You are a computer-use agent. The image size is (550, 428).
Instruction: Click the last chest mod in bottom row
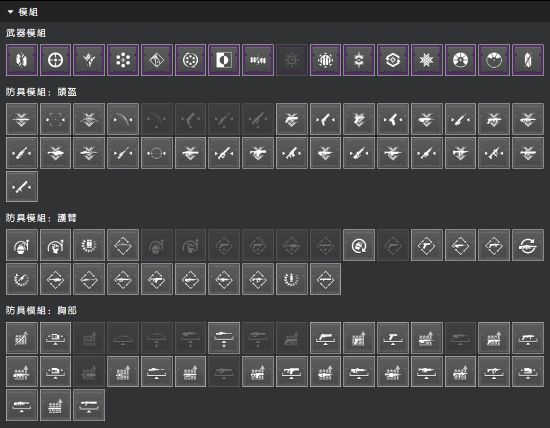[89, 405]
